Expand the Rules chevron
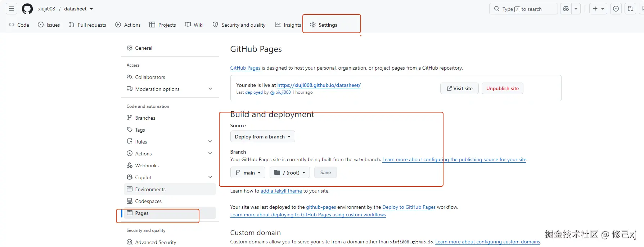This screenshot has width=644, height=247. click(210, 141)
